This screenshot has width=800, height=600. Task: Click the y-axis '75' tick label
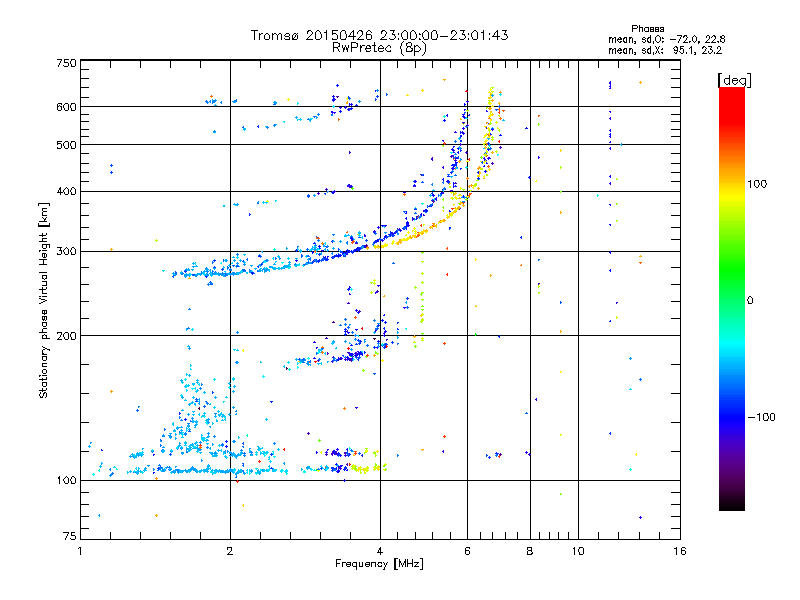click(x=70, y=536)
